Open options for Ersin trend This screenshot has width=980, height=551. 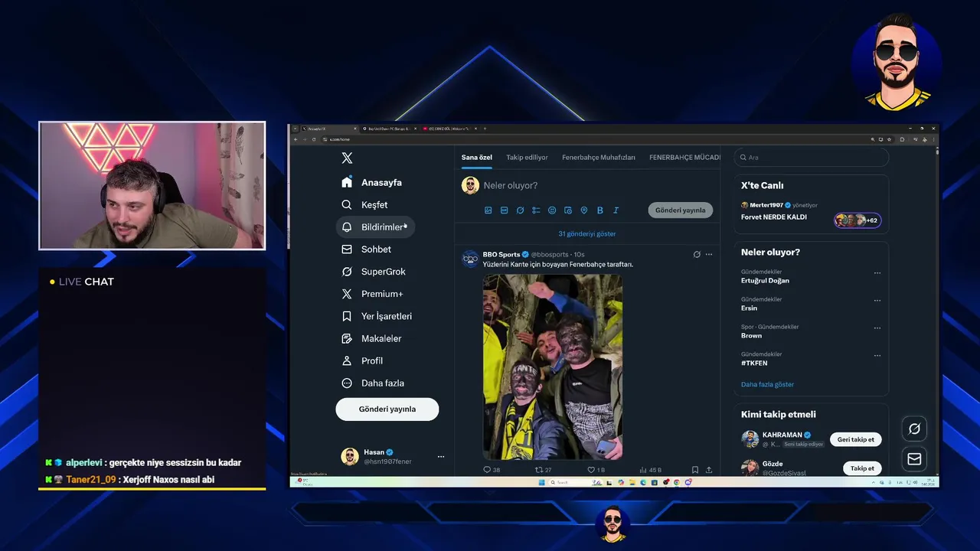(x=877, y=300)
